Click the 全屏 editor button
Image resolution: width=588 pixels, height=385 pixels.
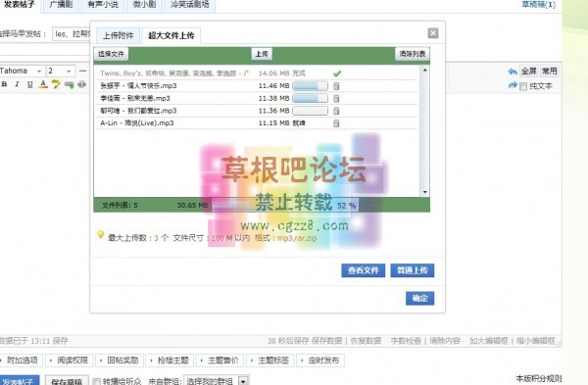pyautogui.click(x=529, y=71)
